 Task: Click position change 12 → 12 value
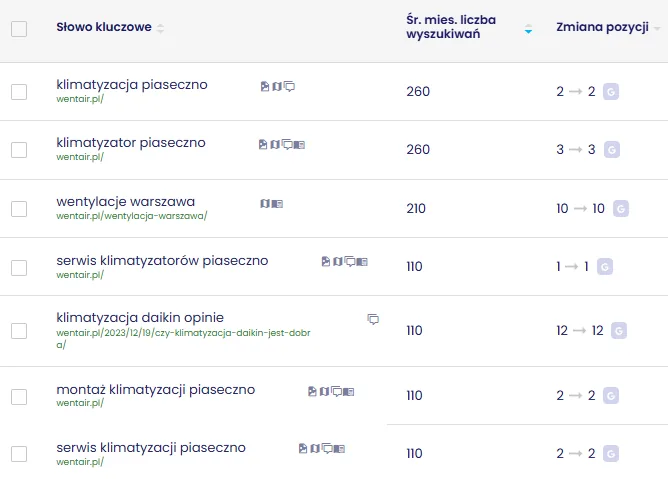pos(580,330)
